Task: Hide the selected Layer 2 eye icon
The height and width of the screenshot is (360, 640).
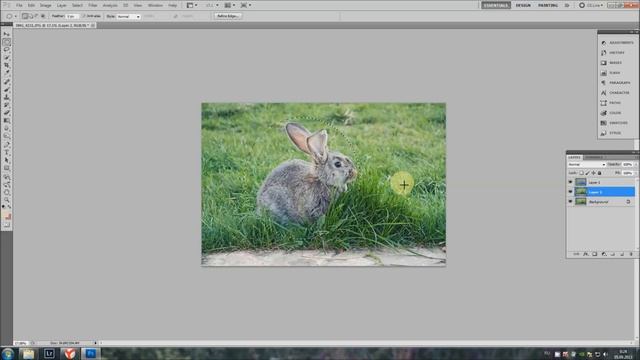Action: [x=571, y=192]
